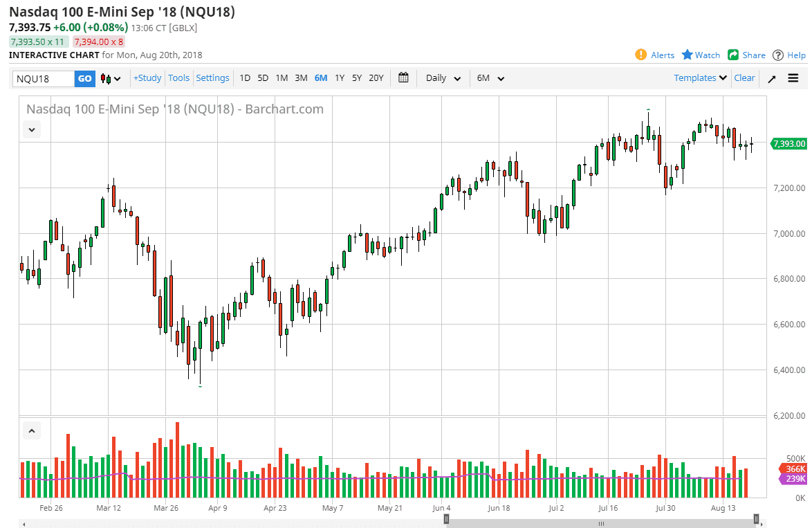Open Help question mark icon

tap(778, 55)
